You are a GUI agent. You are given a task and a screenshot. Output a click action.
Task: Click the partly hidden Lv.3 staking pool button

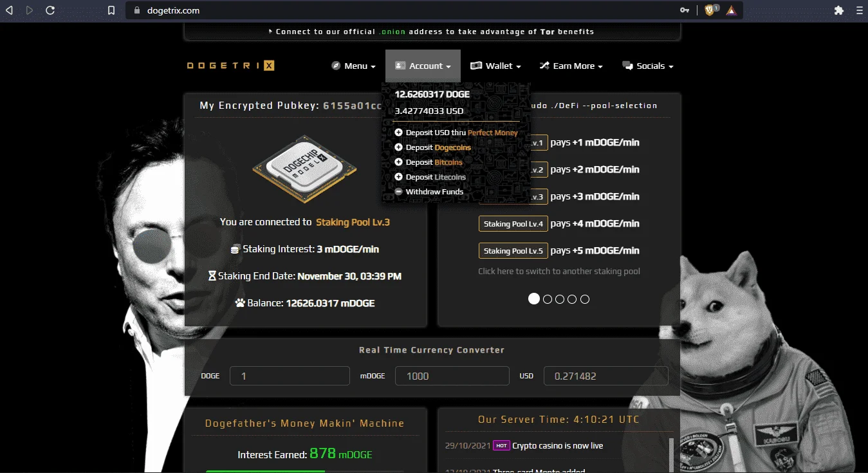pos(539,197)
